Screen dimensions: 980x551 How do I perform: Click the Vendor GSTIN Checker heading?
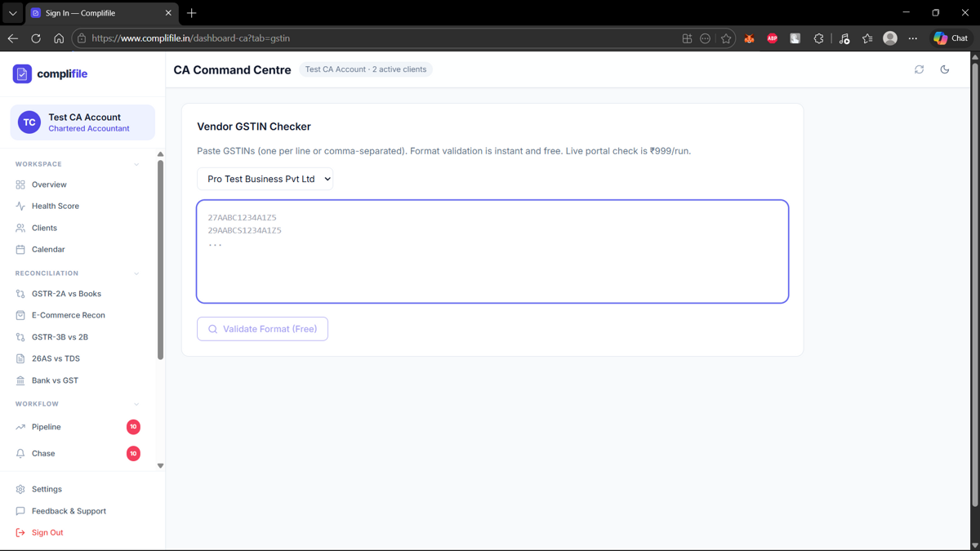[x=254, y=127]
